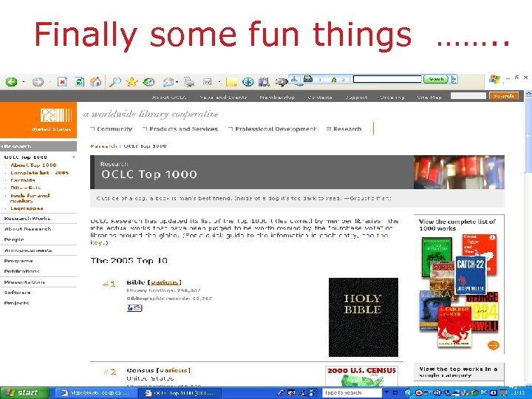Image resolution: width=532 pixels, height=399 pixels.
Task: Click small icon under Bible bibliographic records
Action: point(134,307)
